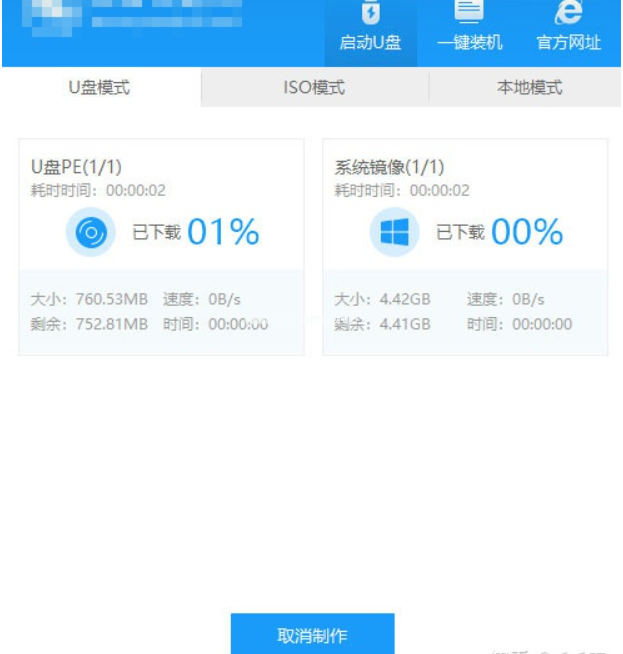Screen dimensions: 623x654
Task: Select the 760.53MB size text
Action: pyautogui.click(x=112, y=299)
